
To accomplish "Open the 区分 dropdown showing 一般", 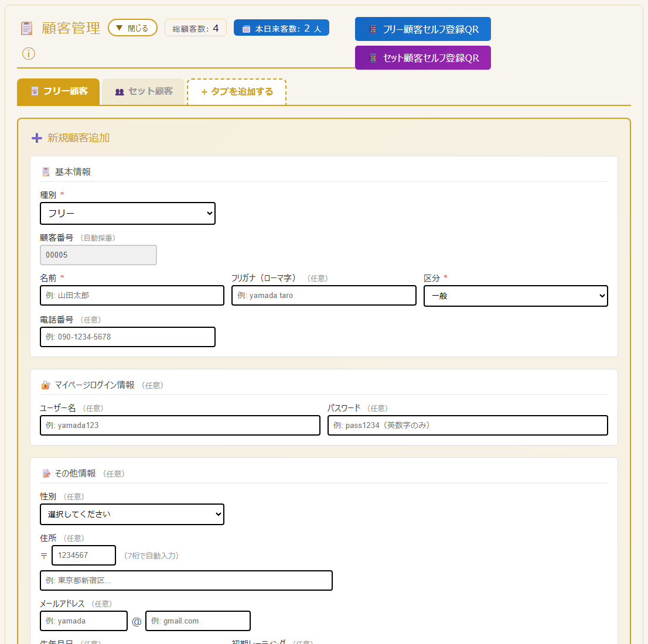I will 516,296.
